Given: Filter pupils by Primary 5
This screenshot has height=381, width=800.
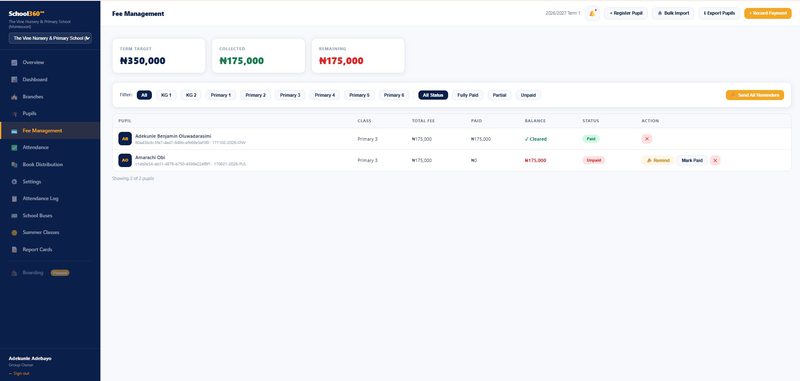Looking at the screenshot, I should [360, 95].
